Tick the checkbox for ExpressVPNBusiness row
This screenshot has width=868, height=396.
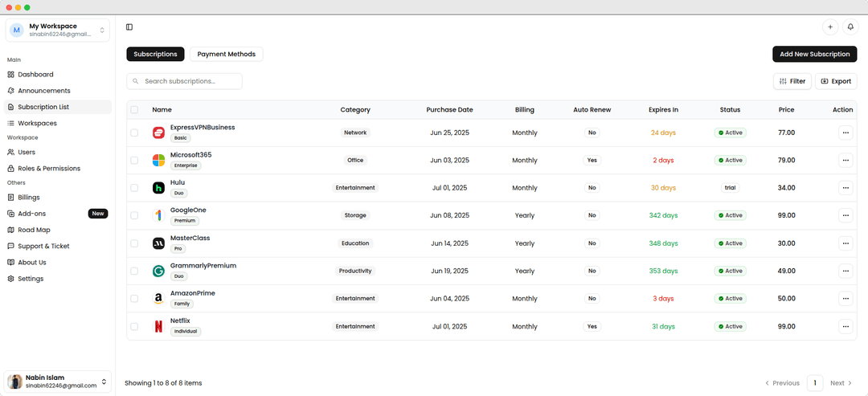(x=134, y=133)
